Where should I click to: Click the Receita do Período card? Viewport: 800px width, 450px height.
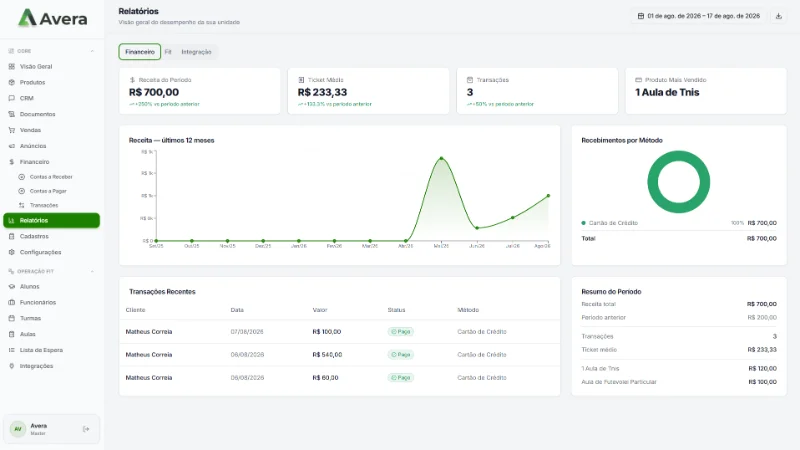[x=199, y=91]
